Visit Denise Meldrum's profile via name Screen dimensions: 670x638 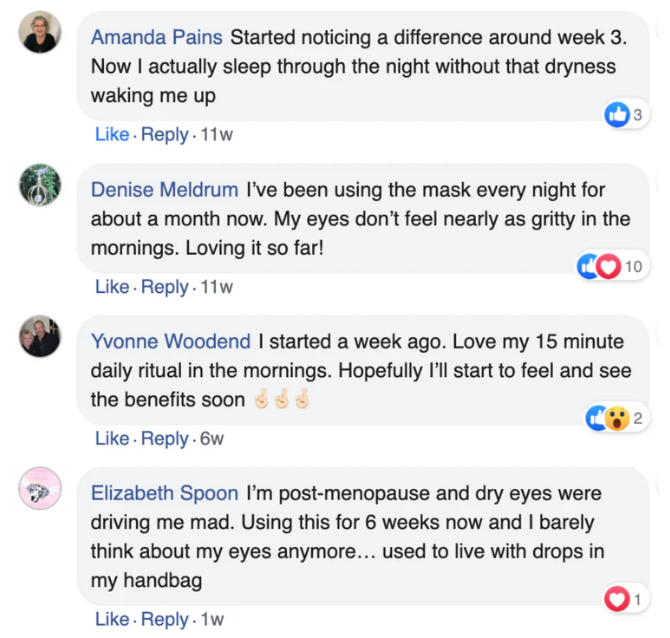coord(165,189)
